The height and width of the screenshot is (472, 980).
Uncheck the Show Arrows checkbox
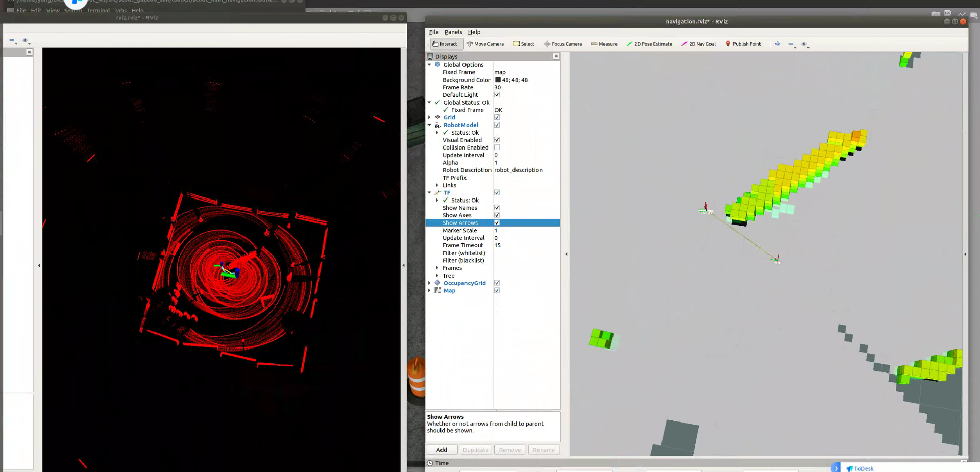click(497, 223)
